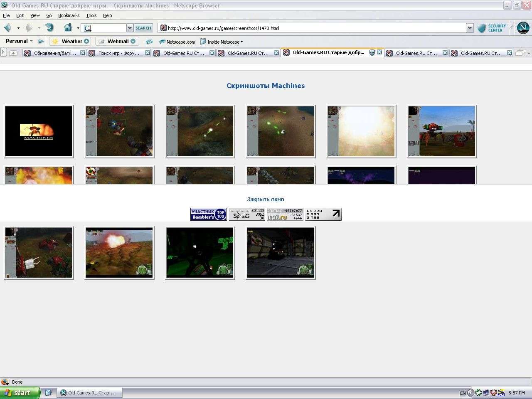The width and height of the screenshot is (532, 399).
Task: Open a new tab with the plus button
Action: pyautogui.click(x=13, y=53)
